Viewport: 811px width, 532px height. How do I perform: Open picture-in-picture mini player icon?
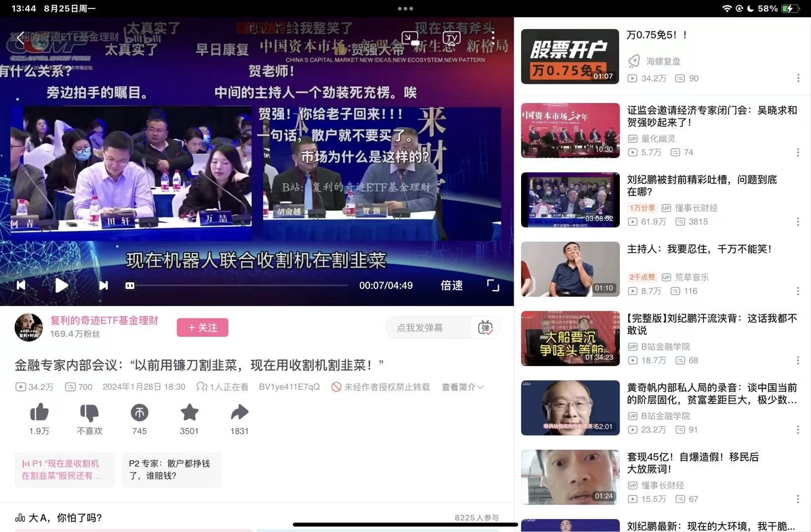pyautogui.click(x=410, y=38)
